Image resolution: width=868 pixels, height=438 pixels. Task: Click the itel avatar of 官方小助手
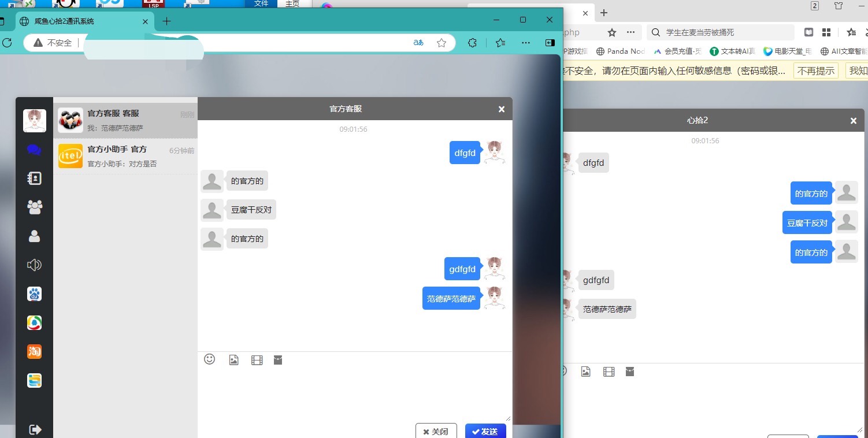[x=71, y=156]
